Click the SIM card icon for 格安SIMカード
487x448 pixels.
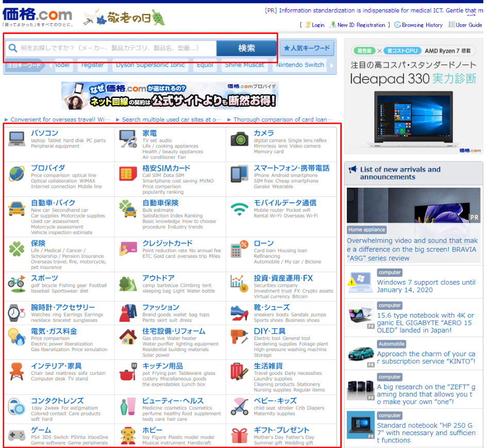click(128, 174)
